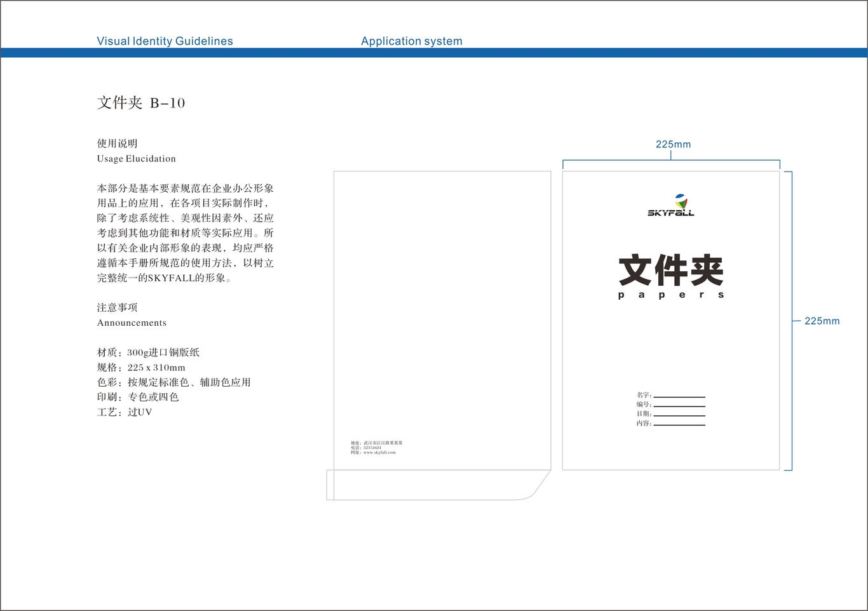Select the page title '文件夹 B-10'

point(141,103)
